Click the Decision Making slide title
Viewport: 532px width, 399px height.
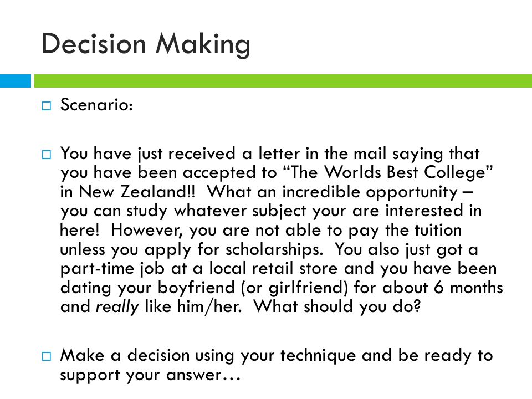[x=146, y=44]
